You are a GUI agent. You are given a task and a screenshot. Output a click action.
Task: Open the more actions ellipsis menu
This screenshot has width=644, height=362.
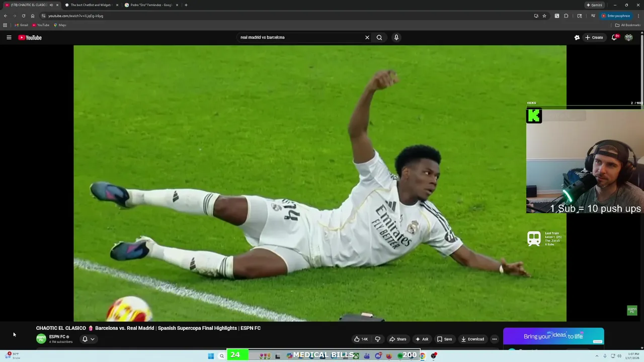495,339
